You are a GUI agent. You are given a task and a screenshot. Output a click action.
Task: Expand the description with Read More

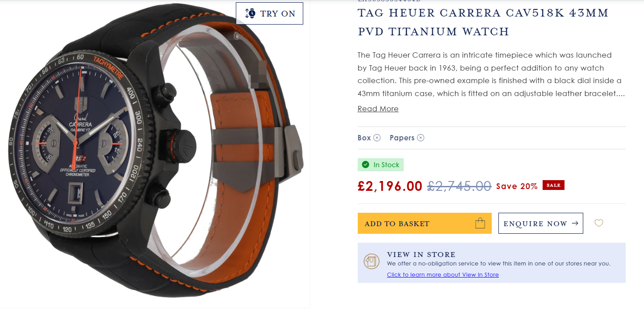378,109
